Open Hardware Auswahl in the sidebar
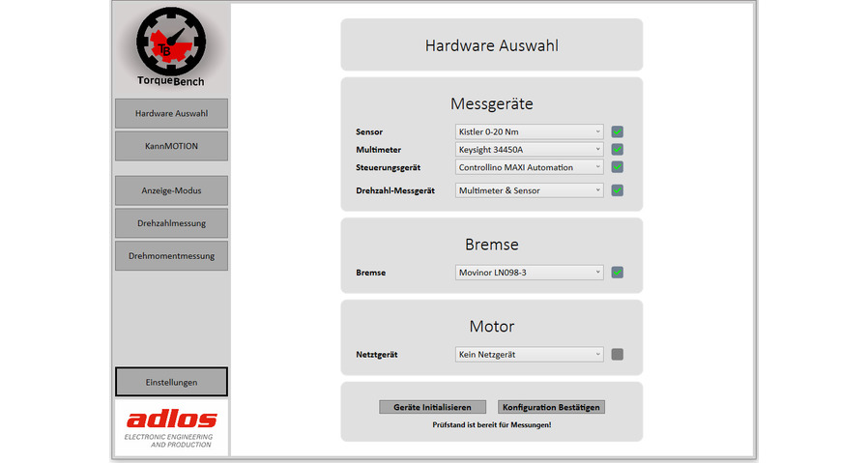Image resolution: width=868 pixels, height=463 pixels. [171, 113]
